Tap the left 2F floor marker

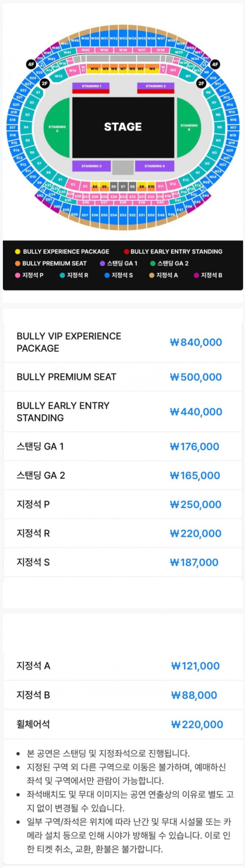[45, 83]
